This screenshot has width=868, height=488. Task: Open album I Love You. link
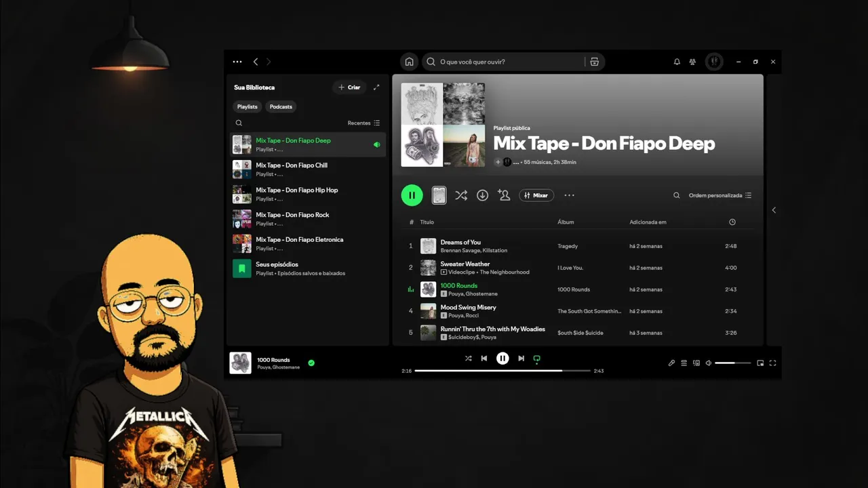570,268
